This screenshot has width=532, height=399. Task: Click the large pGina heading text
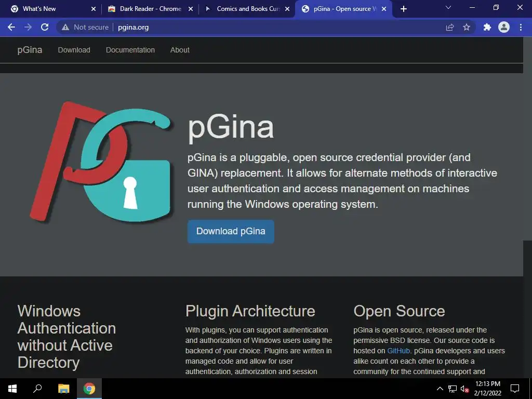click(x=231, y=127)
